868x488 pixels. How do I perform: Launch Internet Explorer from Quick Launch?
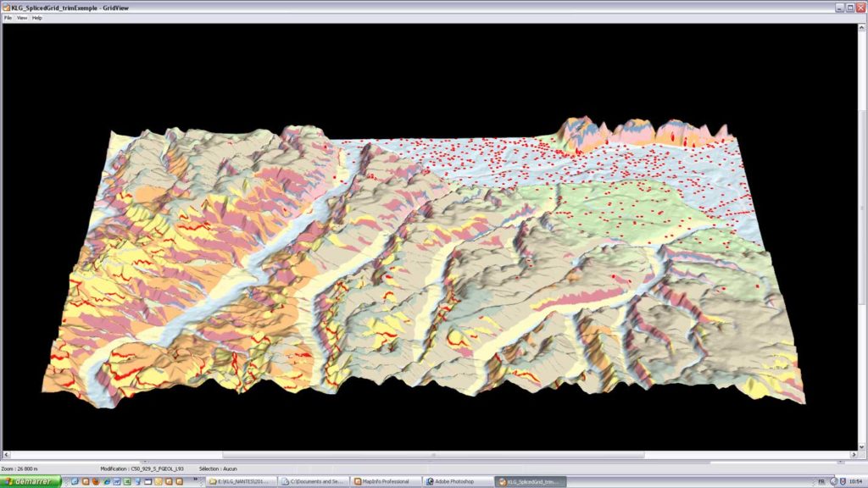point(107,481)
